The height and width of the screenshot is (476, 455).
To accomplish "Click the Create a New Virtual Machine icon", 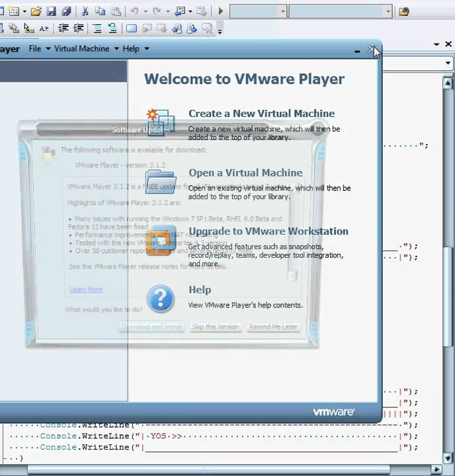I will (x=160, y=122).
